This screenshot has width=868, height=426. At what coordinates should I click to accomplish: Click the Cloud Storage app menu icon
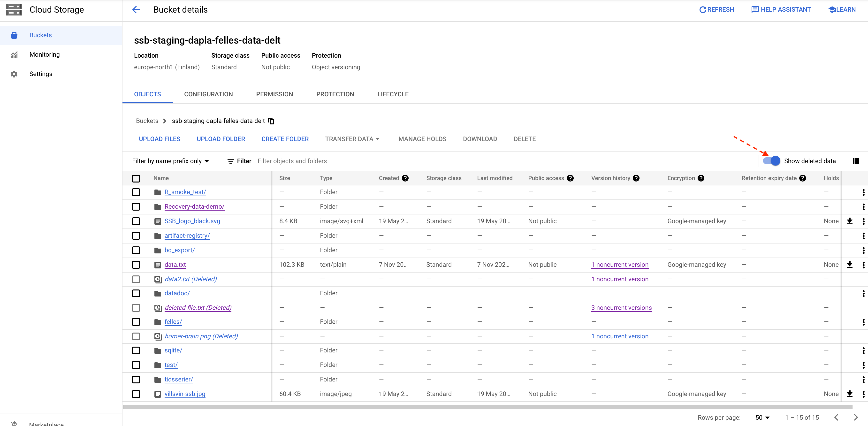pyautogui.click(x=14, y=10)
